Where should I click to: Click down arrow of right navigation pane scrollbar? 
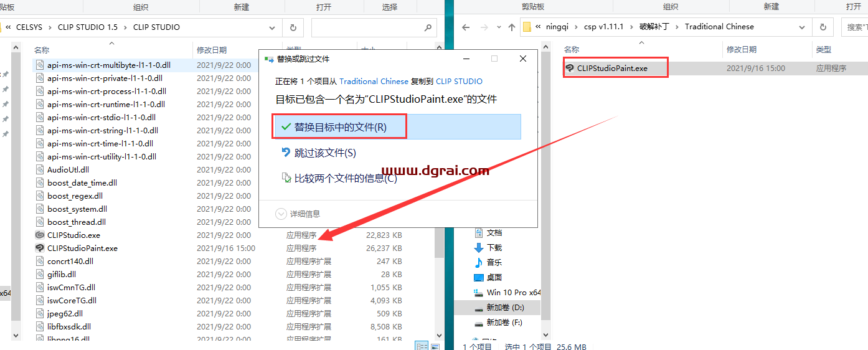(546, 335)
